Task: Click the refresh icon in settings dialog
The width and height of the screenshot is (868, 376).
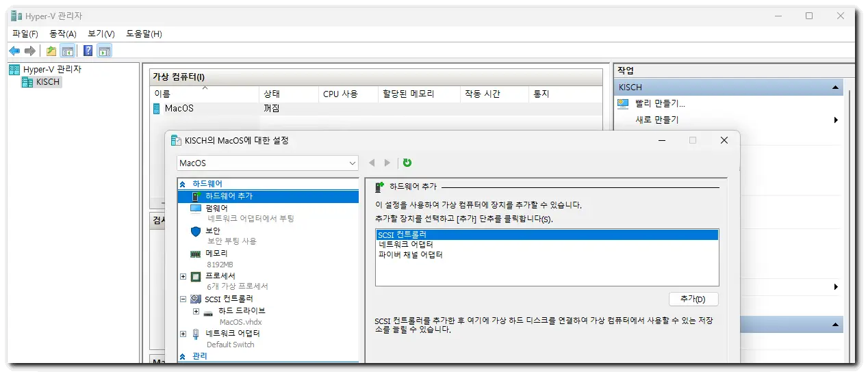Action: tap(407, 163)
